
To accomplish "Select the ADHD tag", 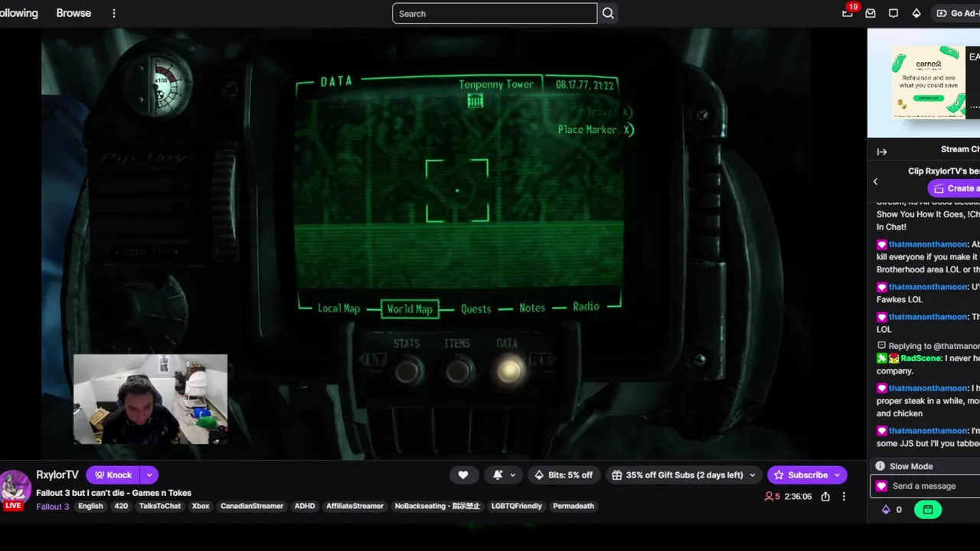I will [x=305, y=507].
